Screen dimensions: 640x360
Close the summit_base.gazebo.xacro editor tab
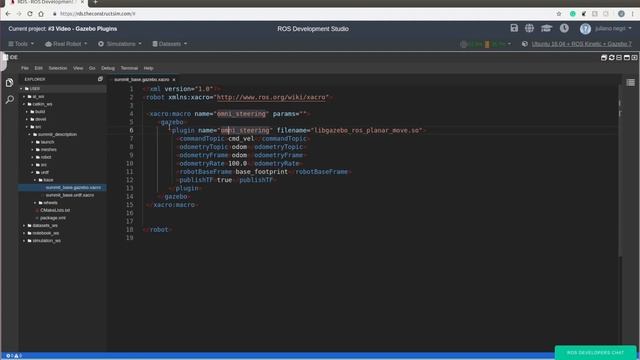(174, 80)
